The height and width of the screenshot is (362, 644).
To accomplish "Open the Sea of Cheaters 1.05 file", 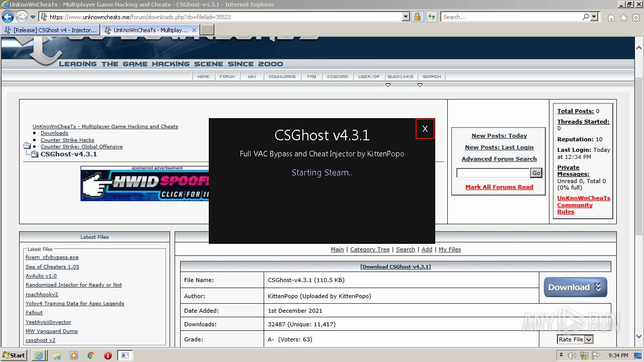I will (x=52, y=267).
